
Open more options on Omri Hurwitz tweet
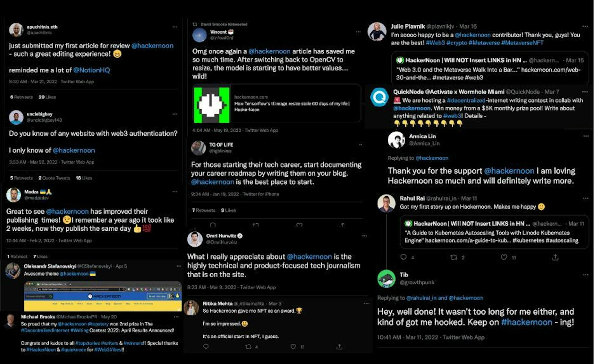[365, 236]
